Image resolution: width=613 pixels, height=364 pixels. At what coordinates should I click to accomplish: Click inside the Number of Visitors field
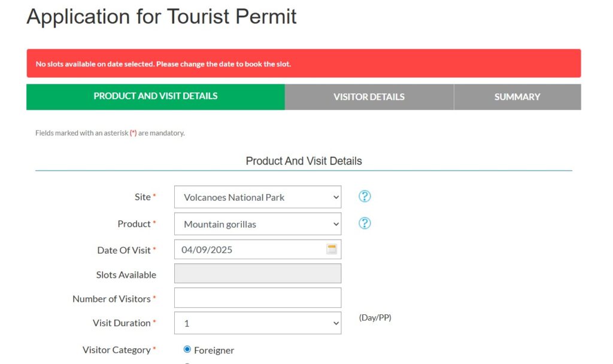tap(257, 297)
